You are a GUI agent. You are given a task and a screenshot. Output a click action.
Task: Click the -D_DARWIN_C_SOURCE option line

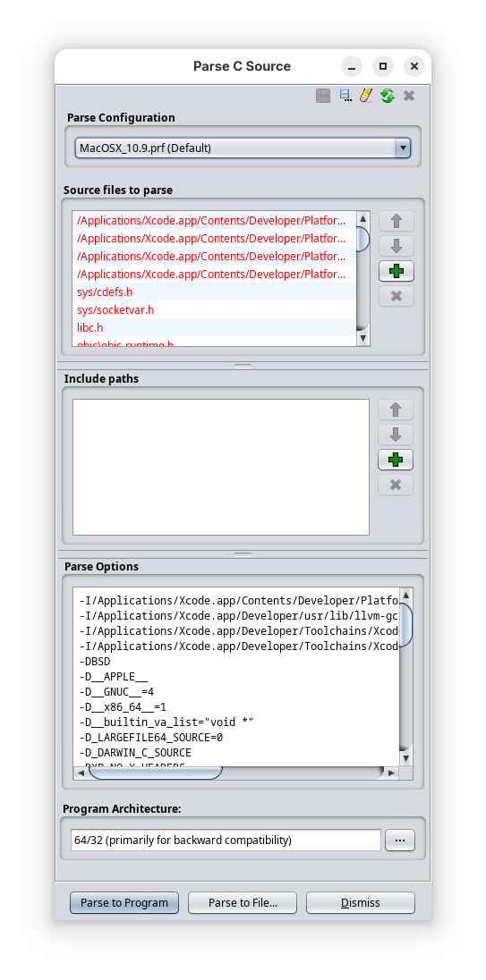point(135,753)
